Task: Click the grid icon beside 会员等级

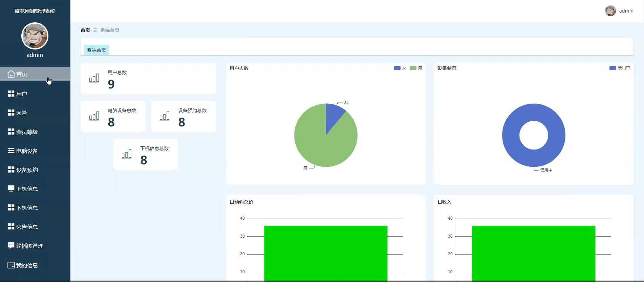Action: pos(11,132)
